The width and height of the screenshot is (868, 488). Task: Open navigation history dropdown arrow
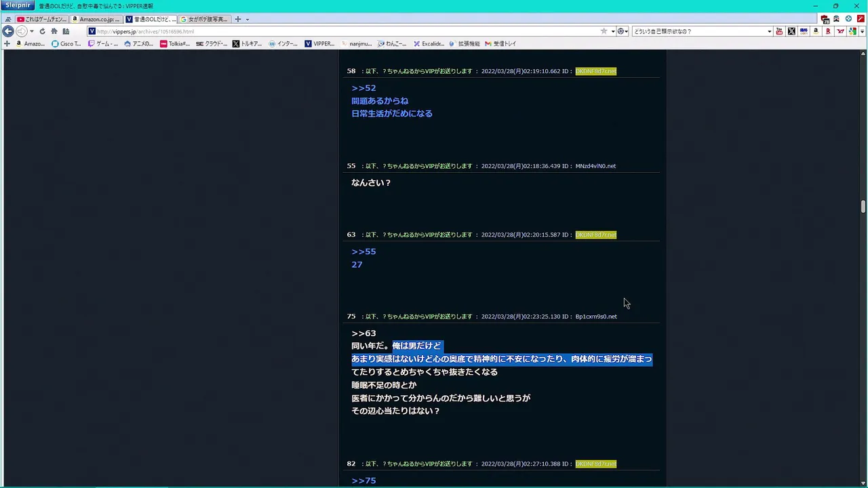point(31,31)
